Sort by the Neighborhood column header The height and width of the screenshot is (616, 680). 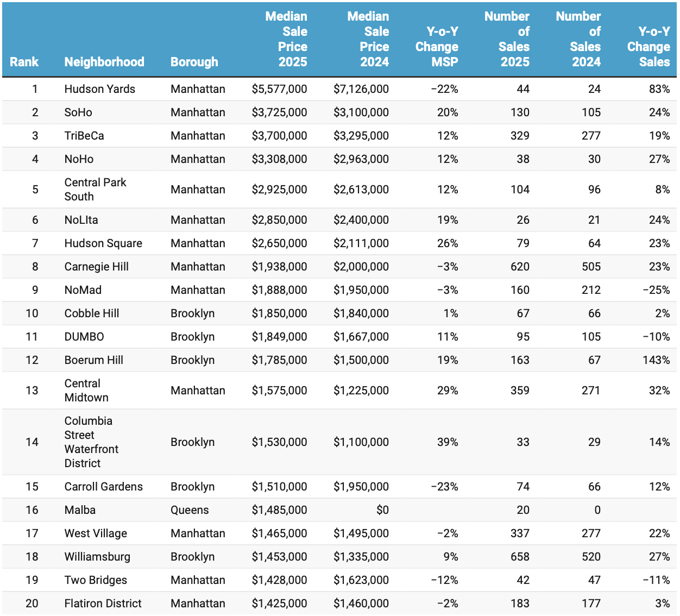pos(104,62)
